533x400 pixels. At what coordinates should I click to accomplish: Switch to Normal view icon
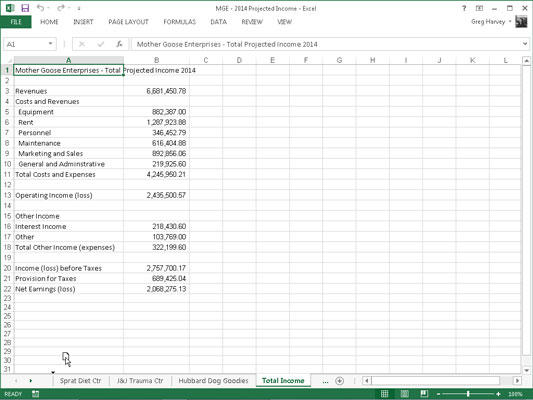point(384,394)
